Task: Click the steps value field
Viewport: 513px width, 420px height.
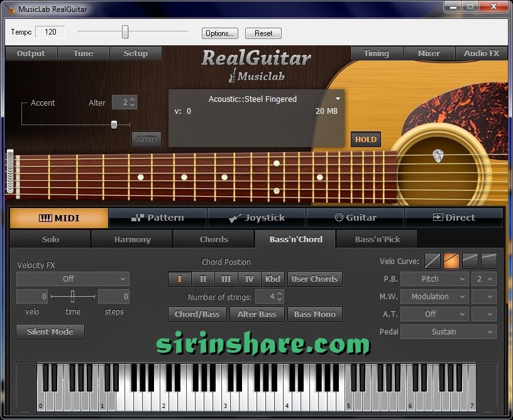Action: click(x=114, y=297)
